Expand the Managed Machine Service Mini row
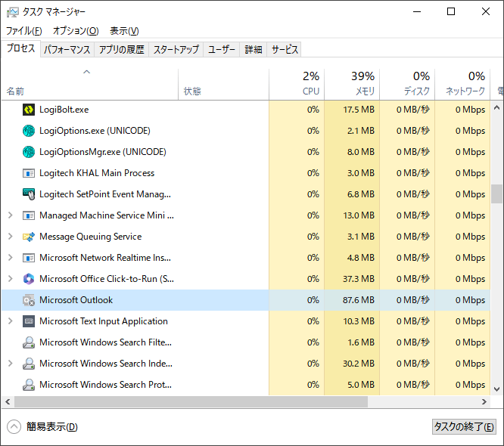 point(10,215)
